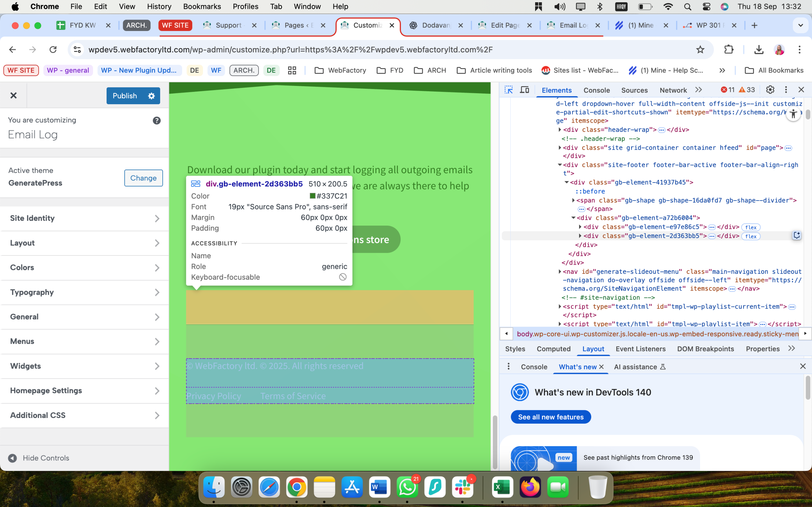Viewport: 812px width, 507px height.
Task: Click the Change theme button
Action: [143, 178]
